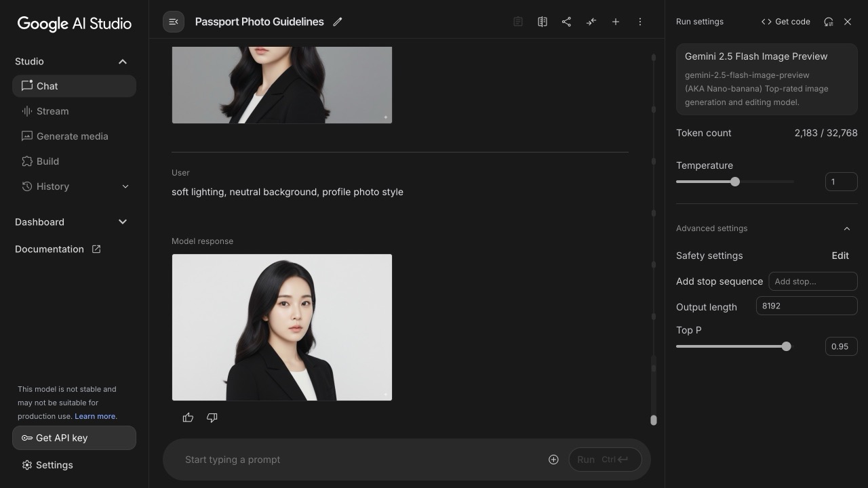Open the Stream section in the sidebar
The height and width of the screenshot is (488, 868).
[74, 111]
